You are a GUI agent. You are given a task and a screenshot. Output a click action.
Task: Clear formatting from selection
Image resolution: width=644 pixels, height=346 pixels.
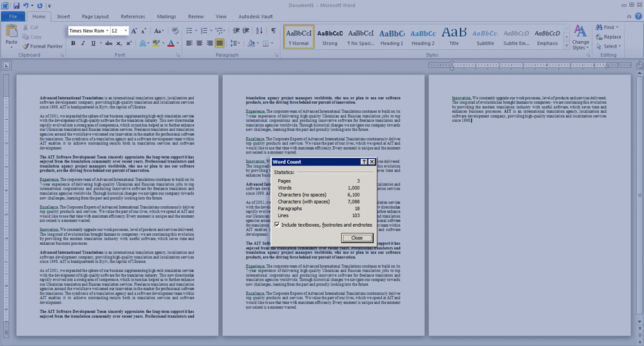click(x=175, y=31)
